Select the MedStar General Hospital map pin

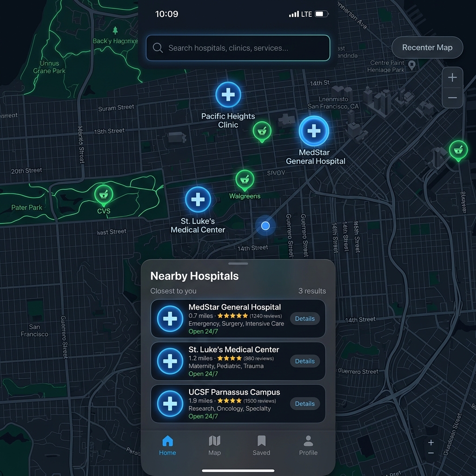[x=314, y=131]
